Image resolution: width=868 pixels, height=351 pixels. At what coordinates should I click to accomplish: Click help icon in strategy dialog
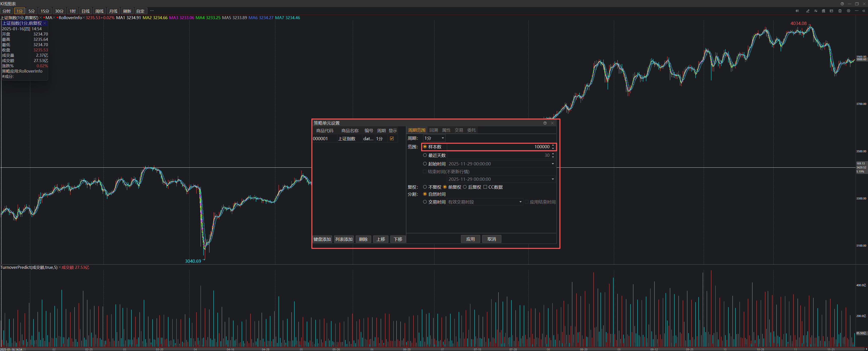(545, 123)
